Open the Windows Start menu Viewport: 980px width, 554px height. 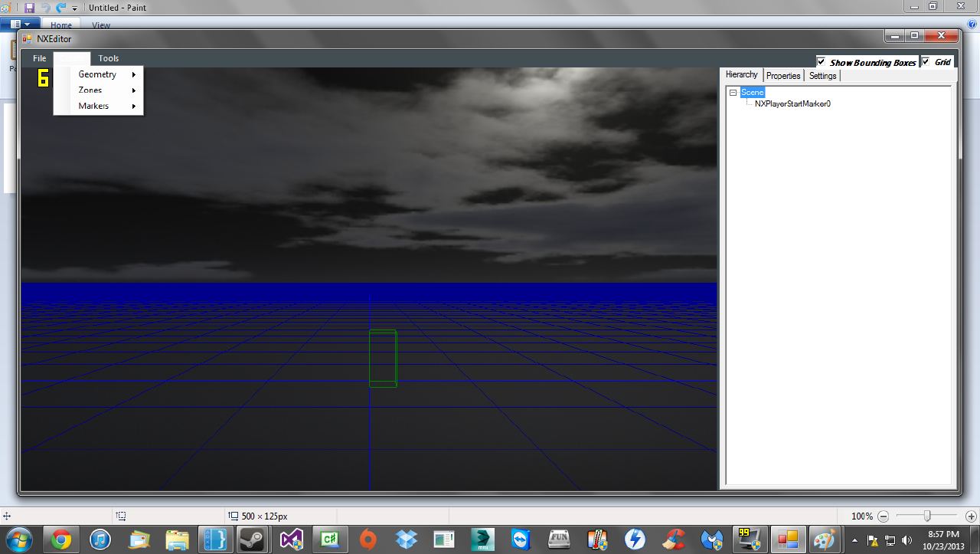(x=18, y=539)
